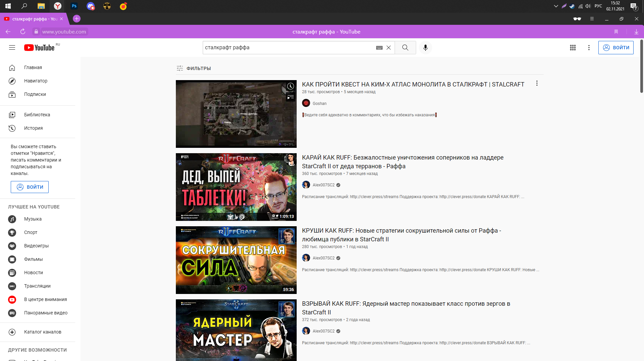Click Alex007SC2 avatar under КАРАЙ КАК RUFF
Viewport: 644px width, 361px height.
[x=306, y=185]
